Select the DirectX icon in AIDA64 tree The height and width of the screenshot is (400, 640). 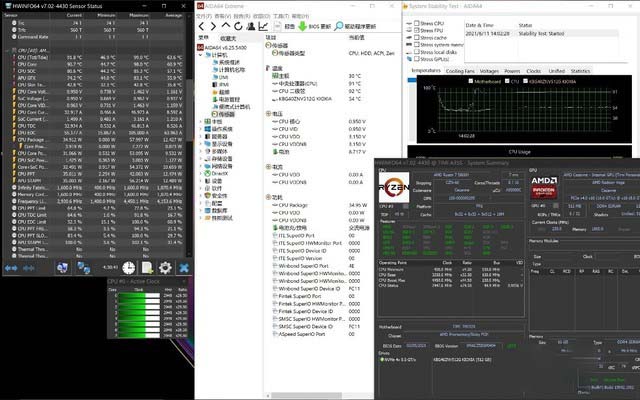[x=207, y=173]
